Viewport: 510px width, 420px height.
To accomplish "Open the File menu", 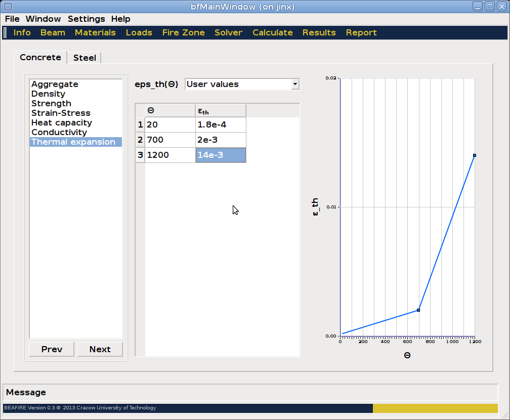I will [x=12, y=19].
